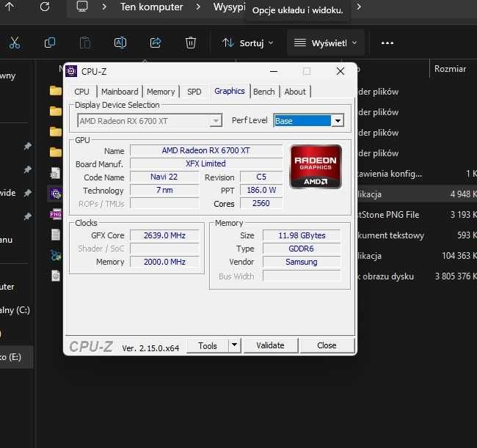
Task: Select the FastStone PNG File row
Action: [x=415, y=215]
